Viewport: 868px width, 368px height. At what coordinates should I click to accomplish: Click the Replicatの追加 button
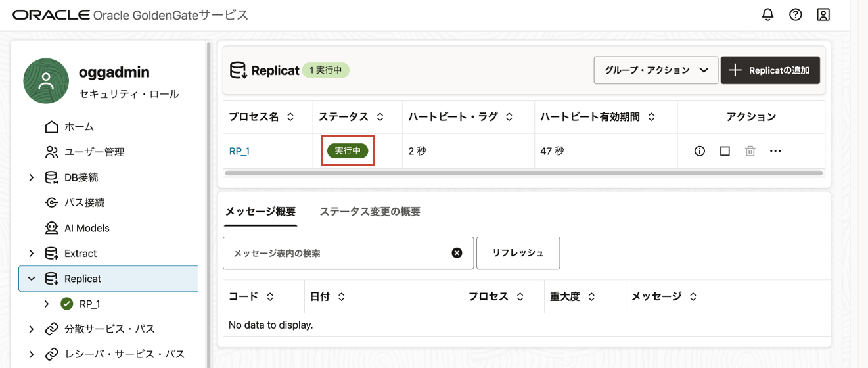click(x=770, y=70)
